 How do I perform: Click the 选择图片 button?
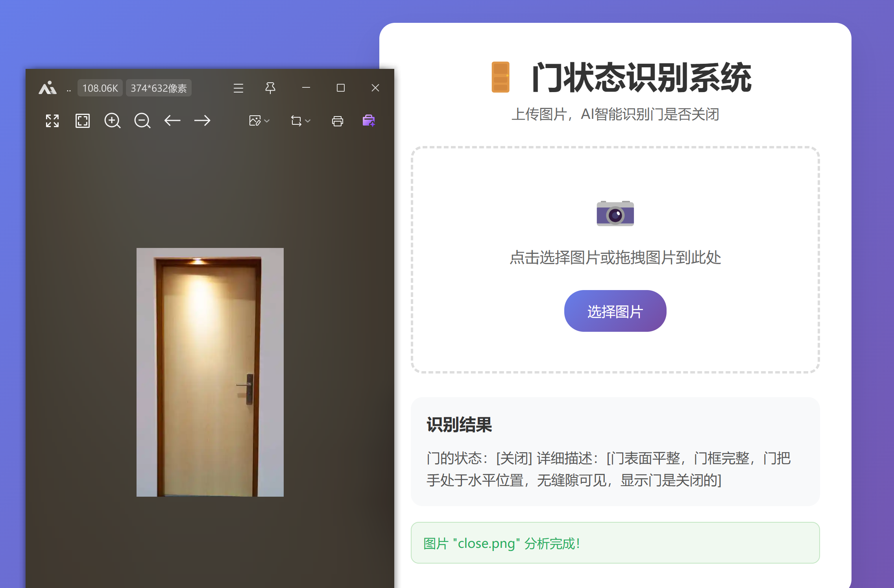click(615, 311)
